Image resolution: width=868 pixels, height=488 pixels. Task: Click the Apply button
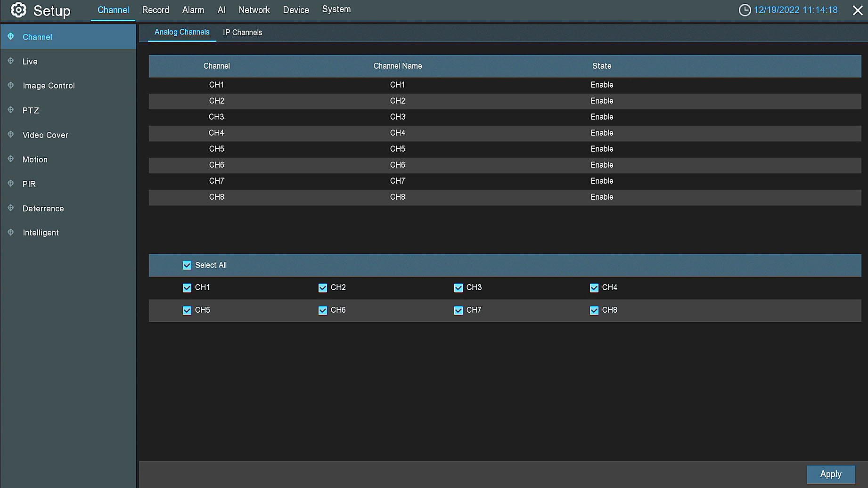pyautogui.click(x=831, y=474)
